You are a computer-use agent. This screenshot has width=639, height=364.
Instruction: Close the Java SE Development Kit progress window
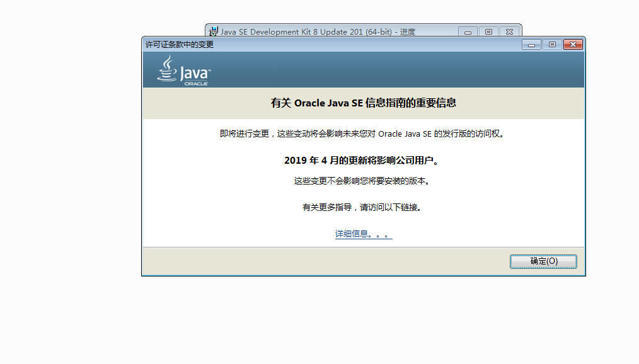click(x=509, y=31)
